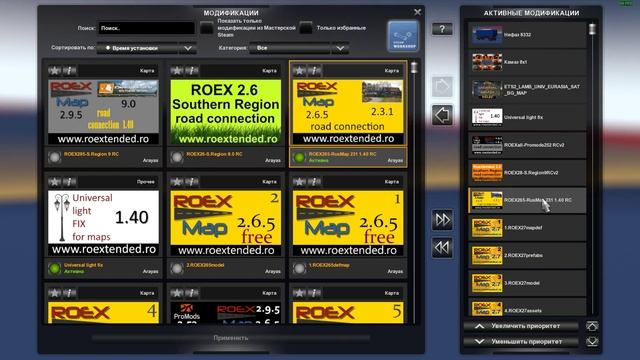Select the ProMods ROEX 2.9.5 thumbnail
The height and width of the screenshot is (360, 640).
tap(226, 313)
